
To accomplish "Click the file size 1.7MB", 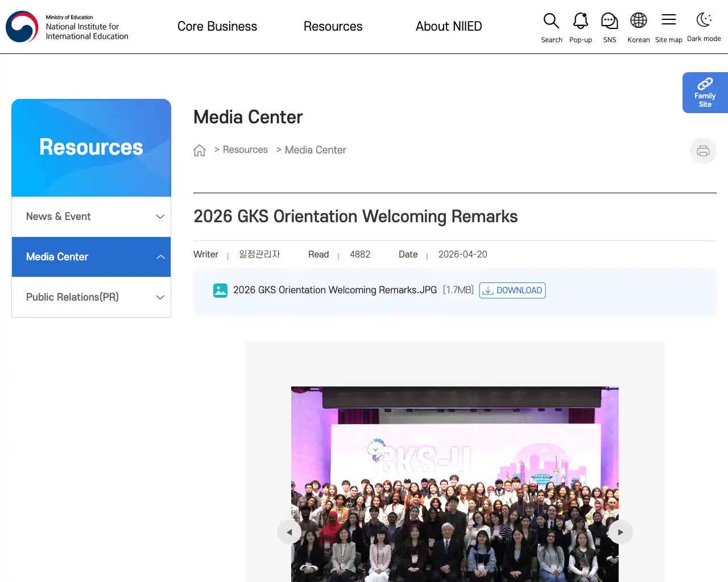I will [x=458, y=290].
